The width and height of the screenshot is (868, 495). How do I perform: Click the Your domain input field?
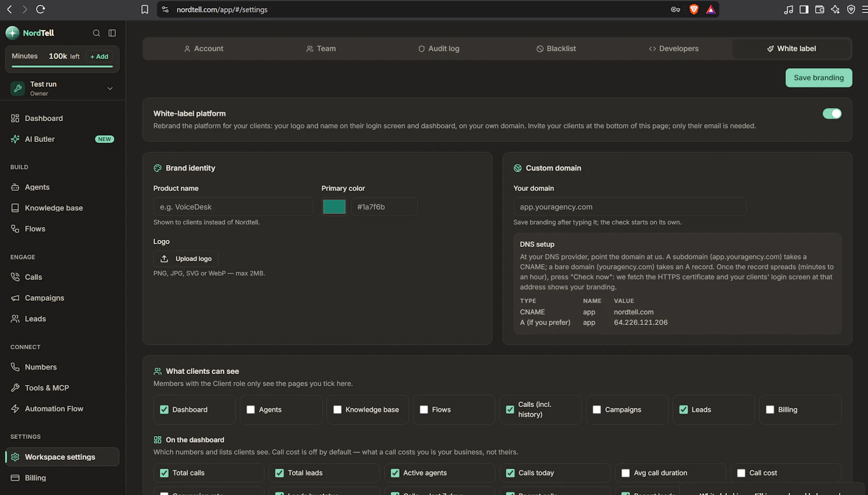click(x=630, y=207)
